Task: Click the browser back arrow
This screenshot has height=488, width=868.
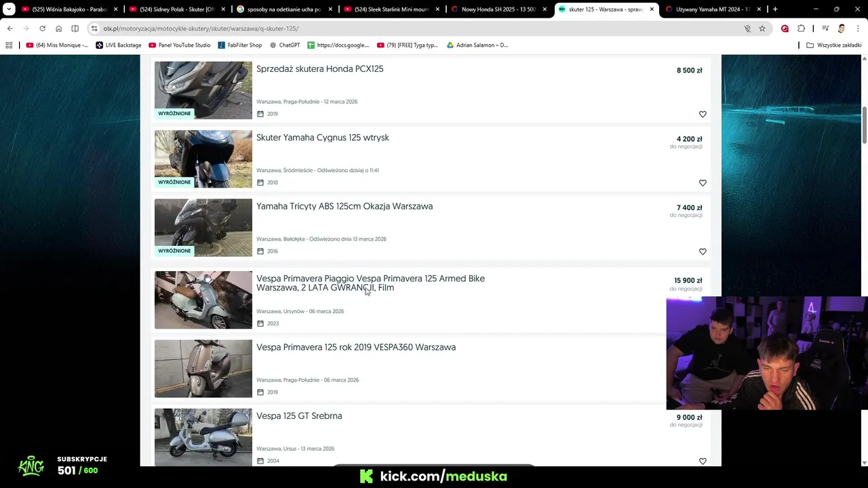Action: [x=10, y=28]
